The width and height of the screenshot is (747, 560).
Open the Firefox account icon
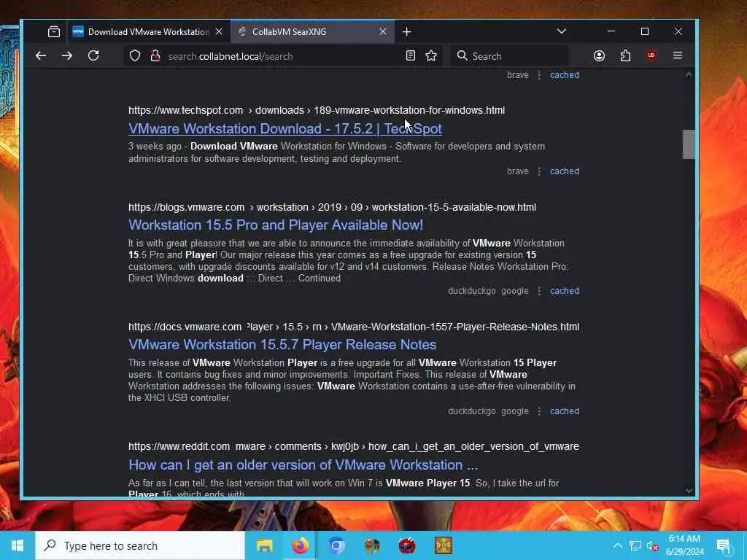(x=600, y=55)
